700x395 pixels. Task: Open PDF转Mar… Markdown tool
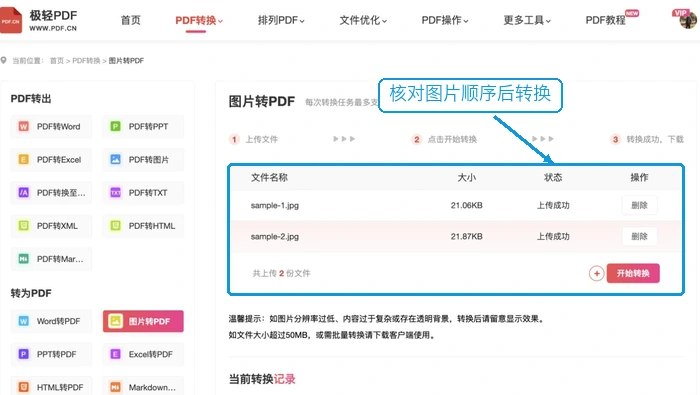[x=51, y=259]
